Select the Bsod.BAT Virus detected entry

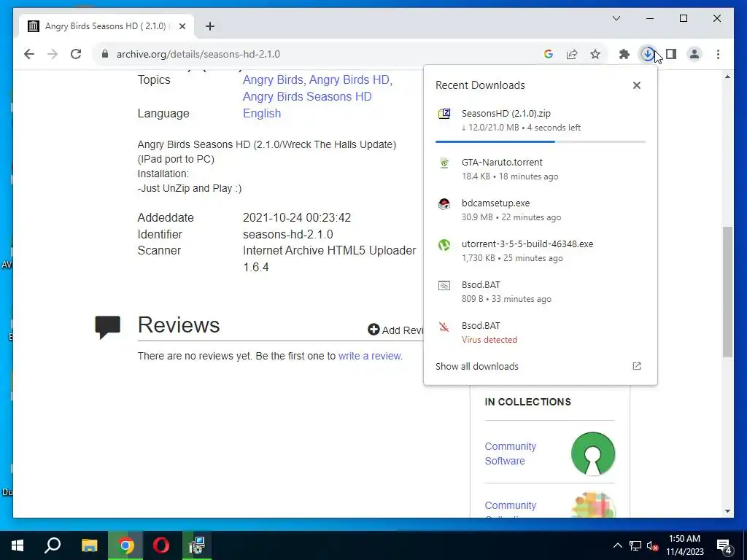click(541, 332)
